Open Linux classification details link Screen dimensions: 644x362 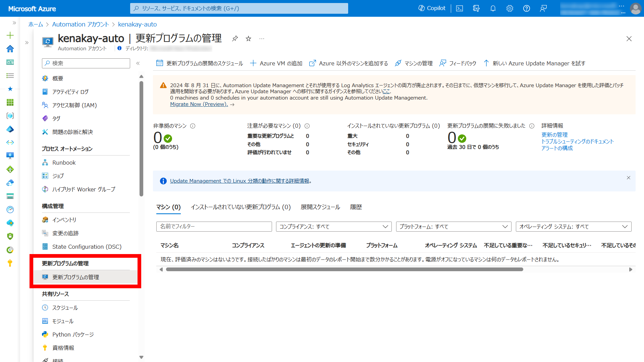pyautogui.click(x=239, y=181)
